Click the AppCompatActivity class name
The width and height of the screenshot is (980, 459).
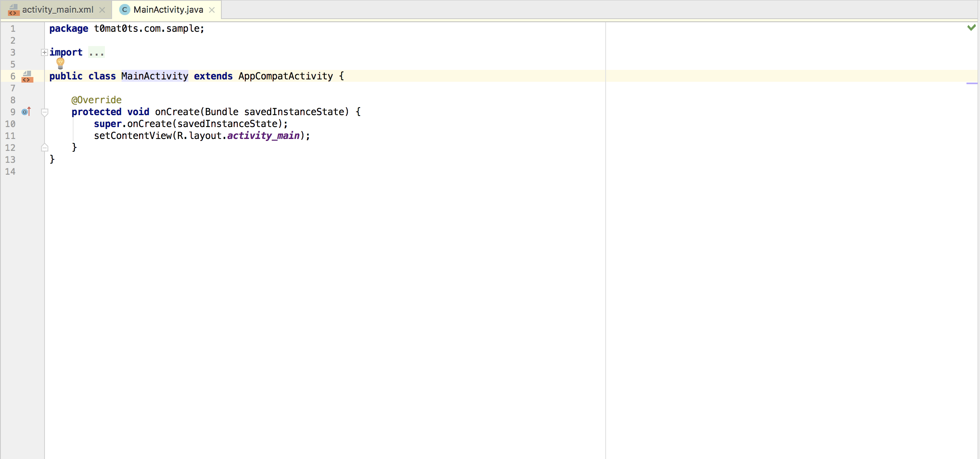click(285, 76)
